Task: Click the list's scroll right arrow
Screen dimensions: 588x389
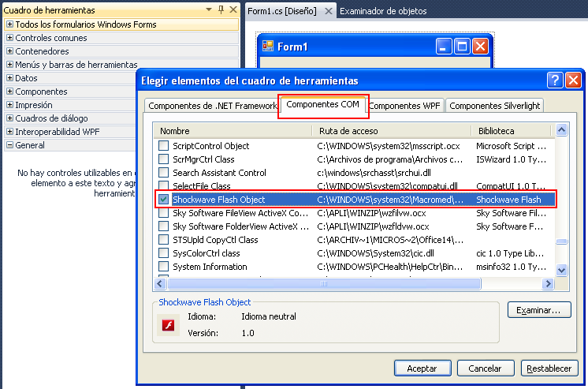Action: click(x=548, y=284)
